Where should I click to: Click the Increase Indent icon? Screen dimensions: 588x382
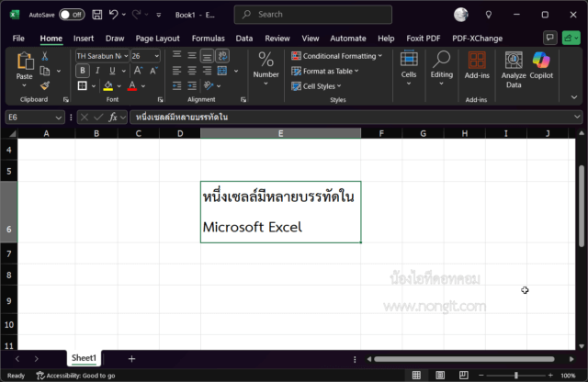click(x=192, y=85)
